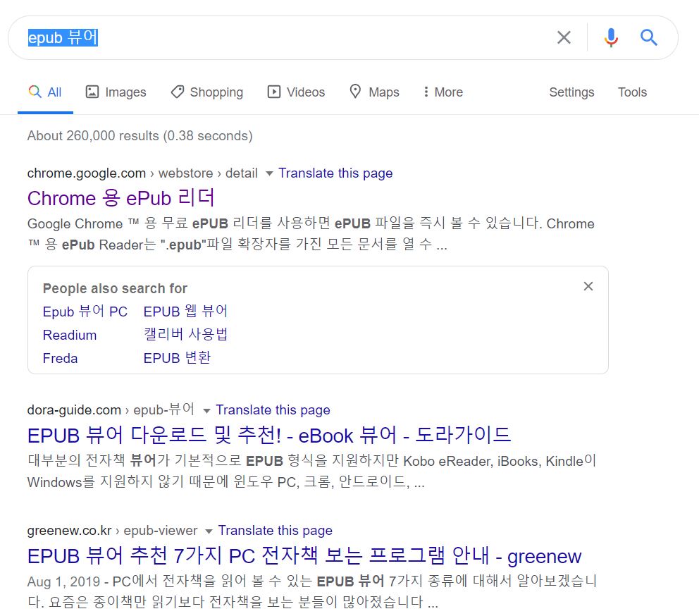Search for 'EPUB 웹 뷰어' suggestion

pyautogui.click(x=185, y=311)
